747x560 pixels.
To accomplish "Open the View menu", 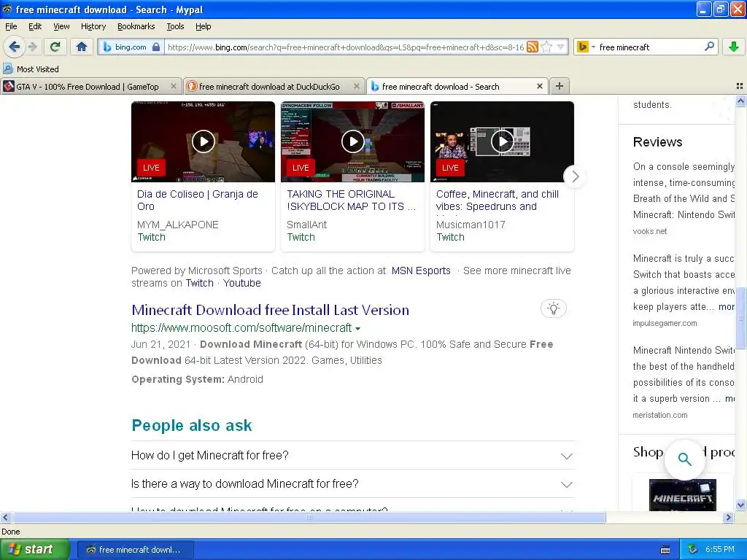I will [61, 26].
